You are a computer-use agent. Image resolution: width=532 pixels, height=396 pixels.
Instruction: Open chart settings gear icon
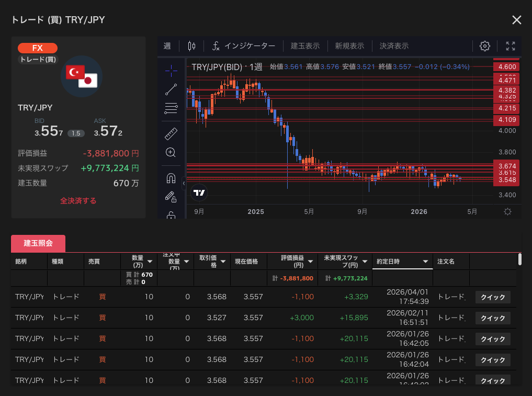point(484,46)
